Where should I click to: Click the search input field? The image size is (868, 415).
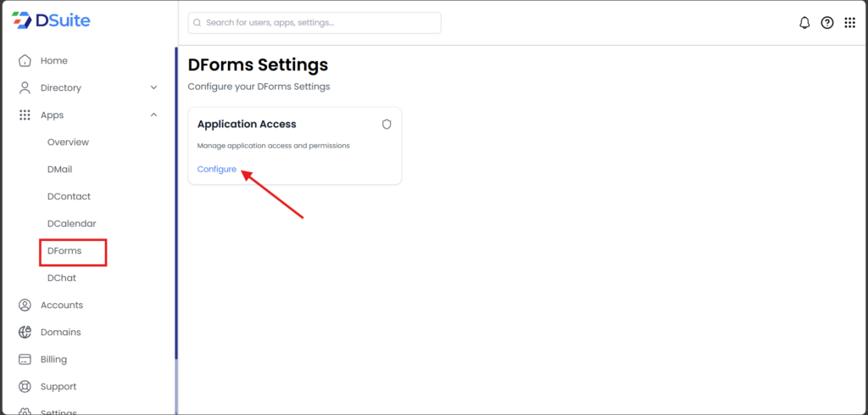click(x=314, y=23)
